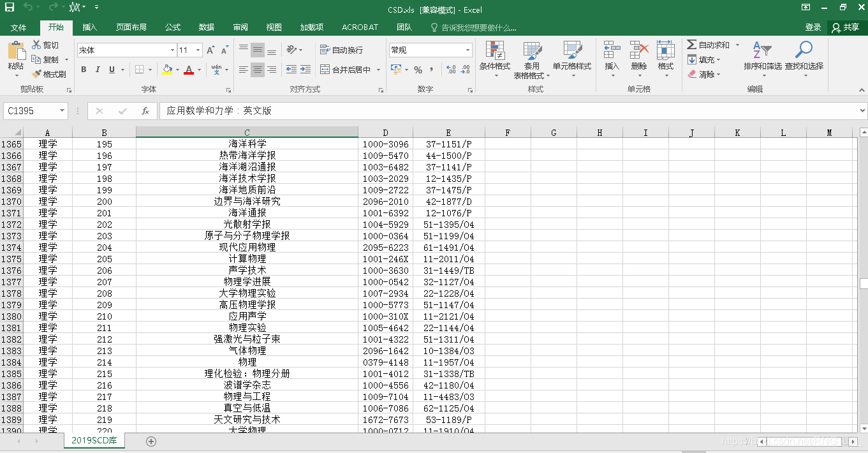The image size is (868, 453).
Task: Click the Tell me (告诉我您想要做什么) search box
Action: (473, 27)
